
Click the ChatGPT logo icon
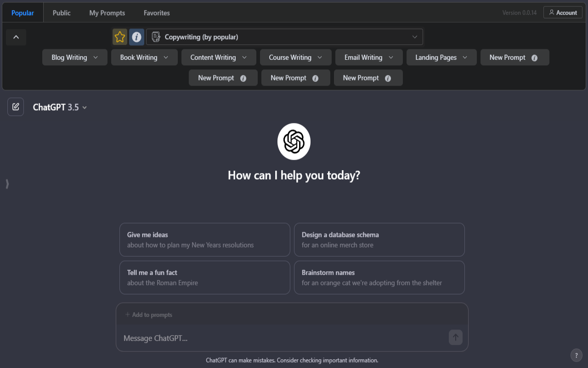click(x=294, y=142)
